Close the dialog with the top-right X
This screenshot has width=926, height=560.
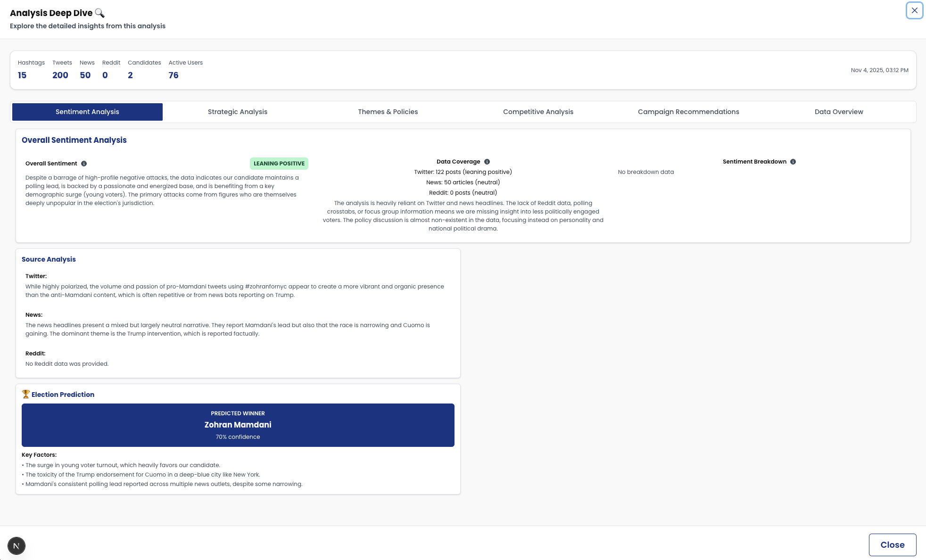[x=914, y=10]
